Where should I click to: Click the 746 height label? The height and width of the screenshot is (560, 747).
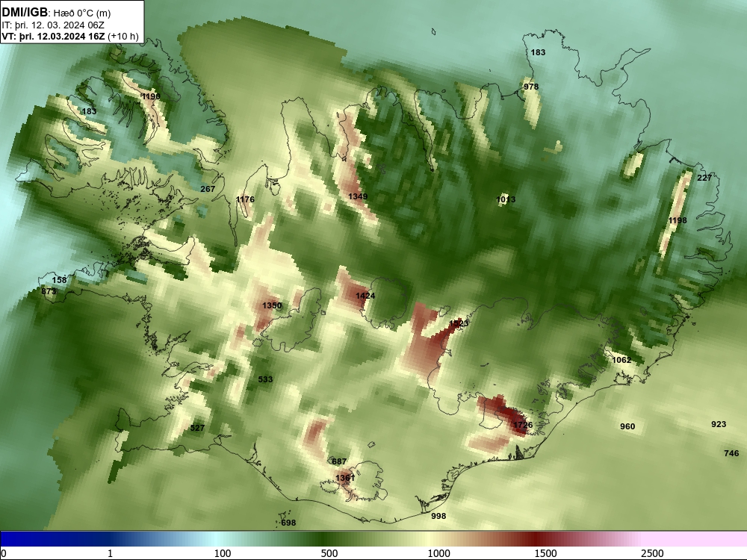point(731,453)
